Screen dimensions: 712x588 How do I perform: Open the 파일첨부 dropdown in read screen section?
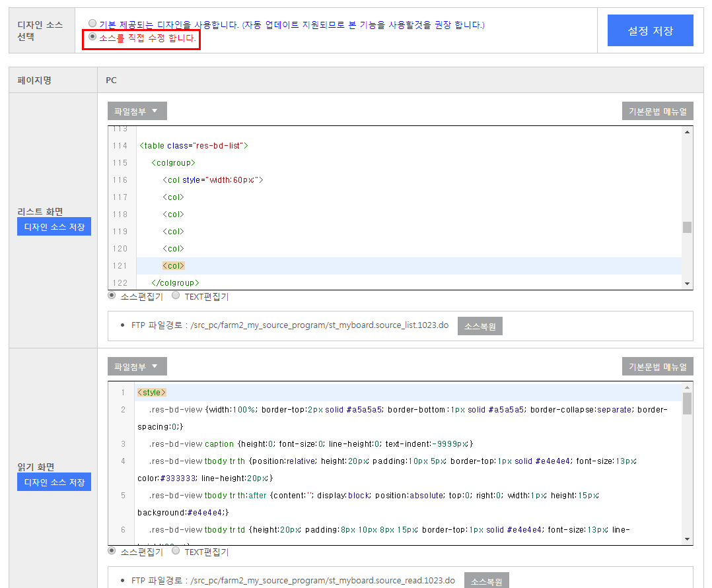point(137,367)
